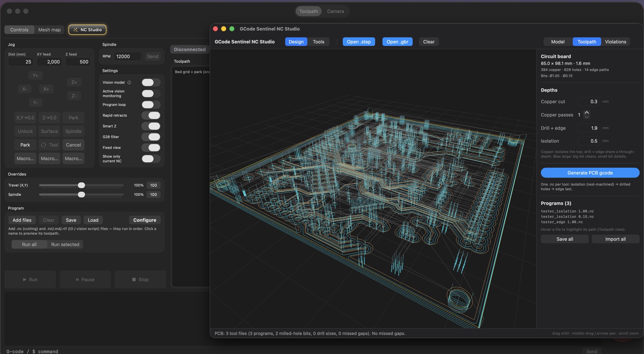644x354 pixels.
Task: Click the G-code command input
Action: point(291,351)
